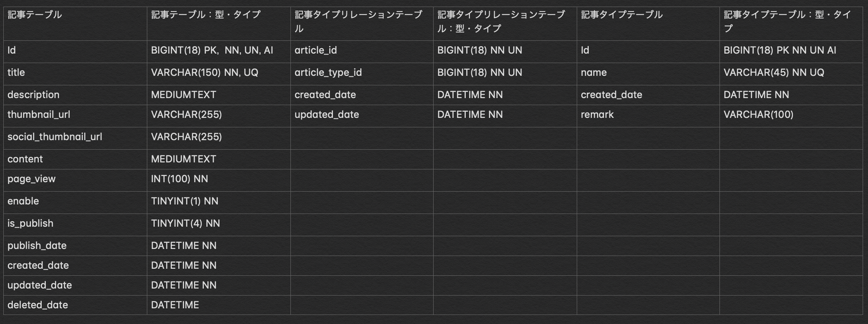
Task: Select the 'article_type_id' cell
Action: 362,74
